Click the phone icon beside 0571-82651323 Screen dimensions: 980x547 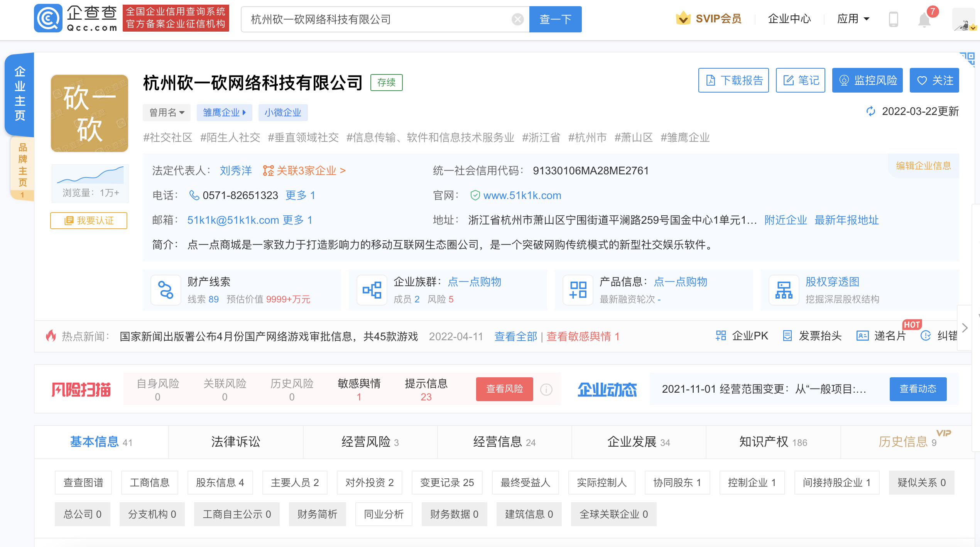(194, 195)
